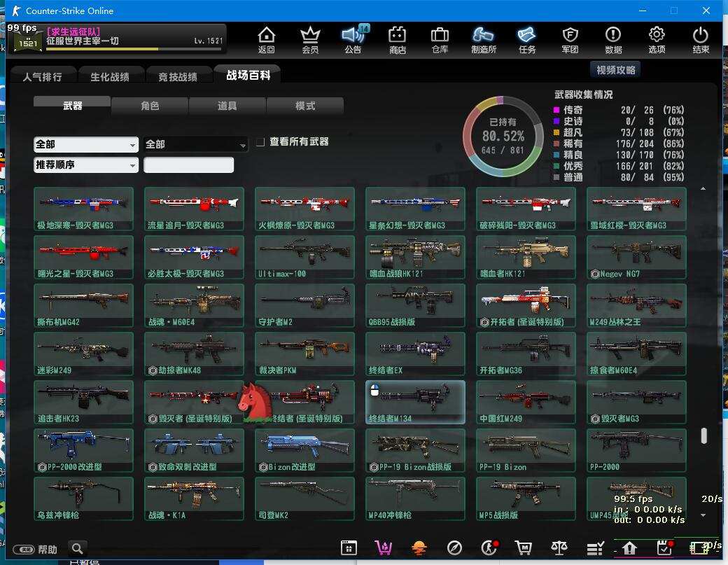The width and height of the screenshot is (728, 565).
Task: Open the 公告 announcement speaker icon
Action: coord(353,39)
